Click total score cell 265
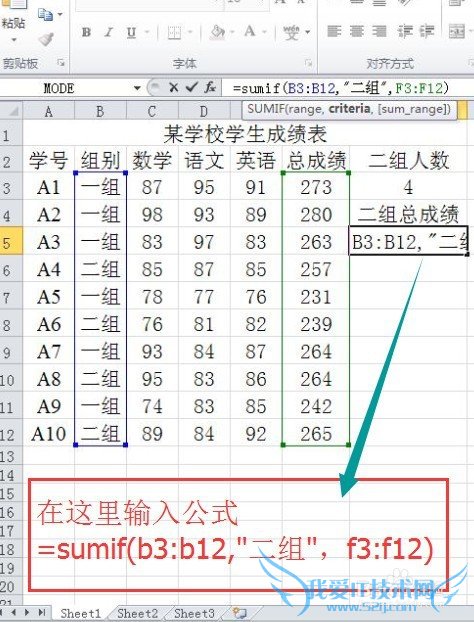 click(316, 433)
